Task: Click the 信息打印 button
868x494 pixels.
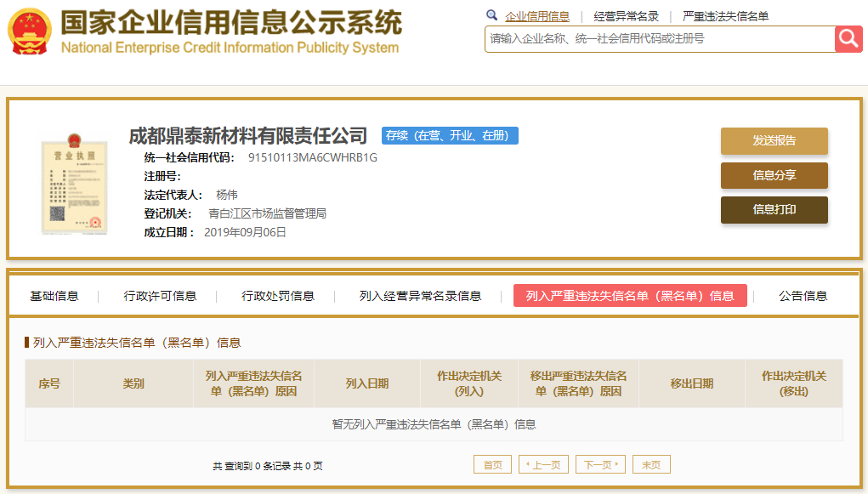Action: pyautogui.click(x=774, y=210)
